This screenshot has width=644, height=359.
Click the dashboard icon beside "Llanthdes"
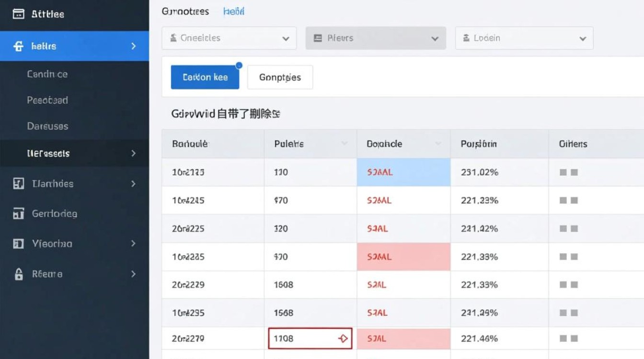coord(19,183)
